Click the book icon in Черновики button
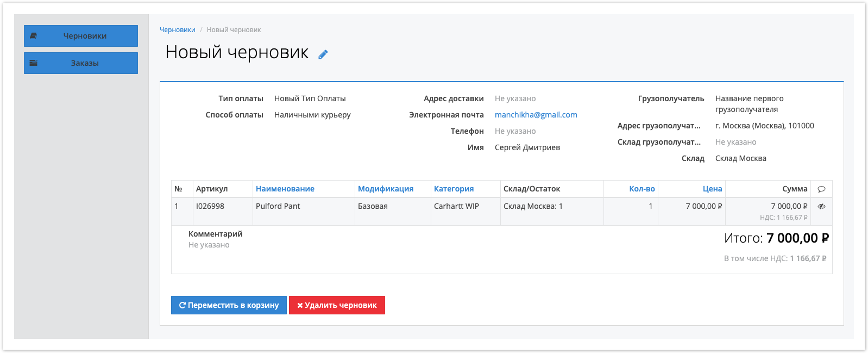The image size is (868, 353). click(x=33, y=36)
